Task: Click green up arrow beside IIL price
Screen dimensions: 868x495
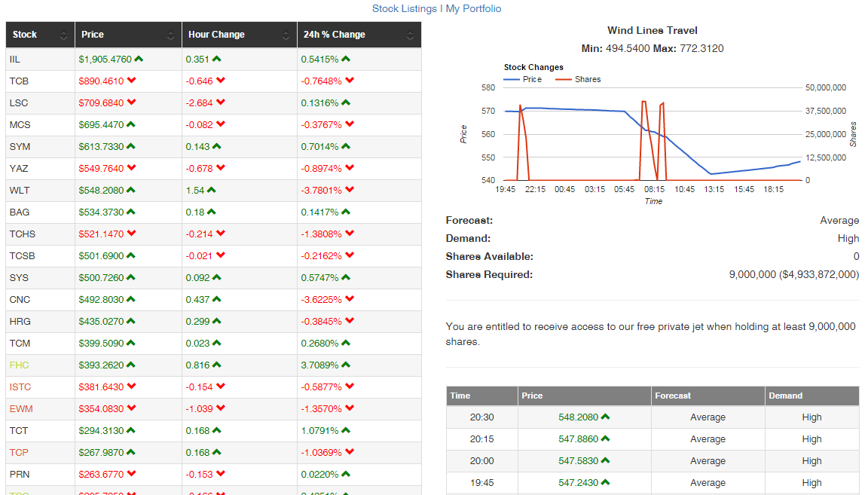Action: 139,59
